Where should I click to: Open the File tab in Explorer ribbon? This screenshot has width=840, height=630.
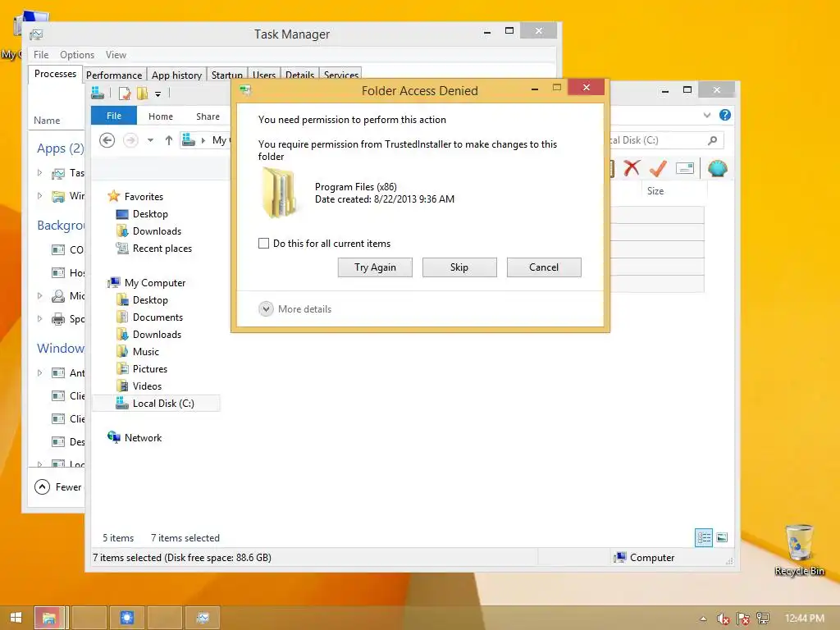tap(114, 116)
